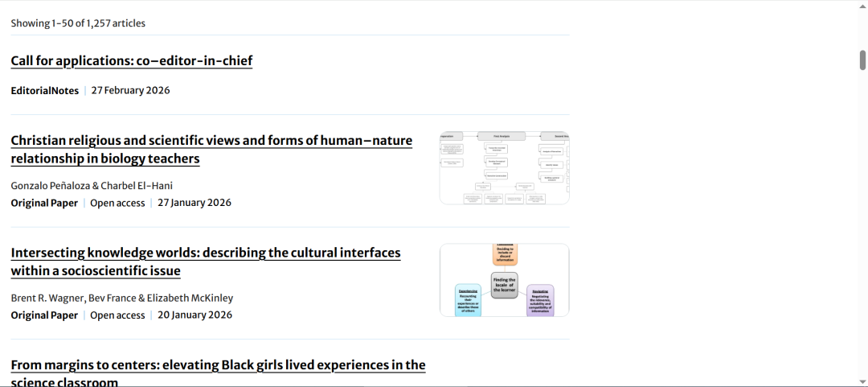The image size is (868, 387).
Task: Click the 'EditorialNotes' article type label
Action: (x=44, y=91)
